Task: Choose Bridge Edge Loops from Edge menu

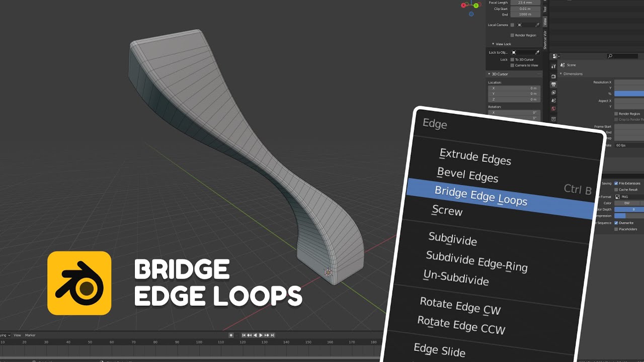Action: pyautogui.click(x=481, y=196)
